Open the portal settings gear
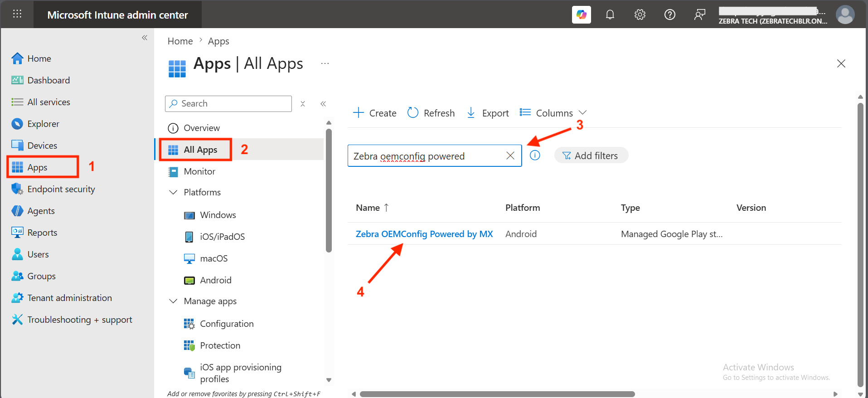Viewport: 868px width, 398px height. [640, 15]
